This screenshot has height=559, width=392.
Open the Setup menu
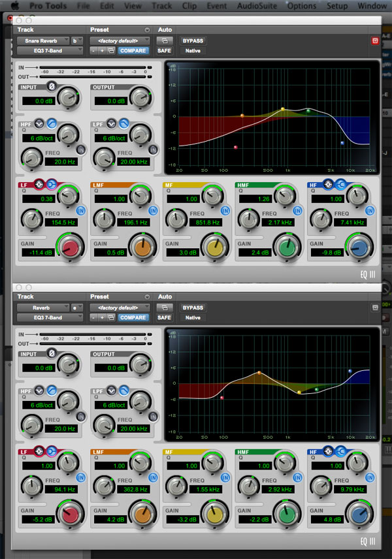coord(337,6)
